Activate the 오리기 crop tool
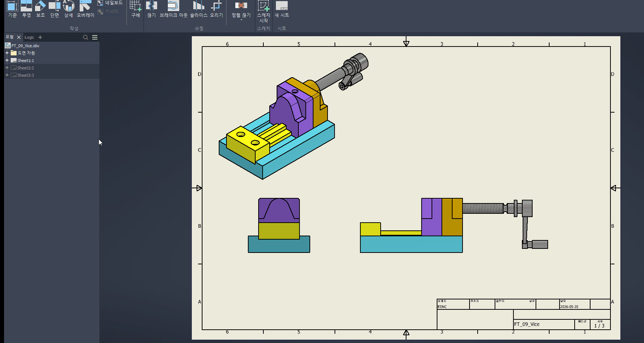This screenshot has height=343, width=644. [x=217, y=9]
